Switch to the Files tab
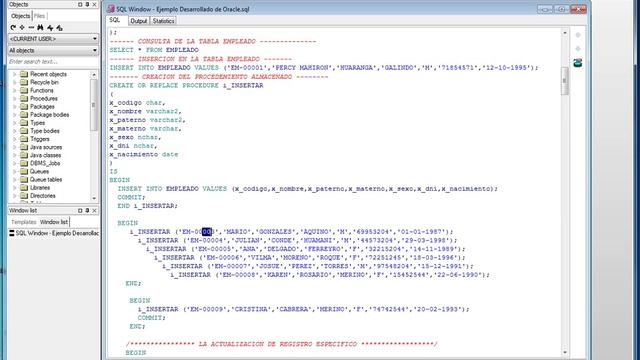This screenshot has width=640, height=360. pos(40,16)
